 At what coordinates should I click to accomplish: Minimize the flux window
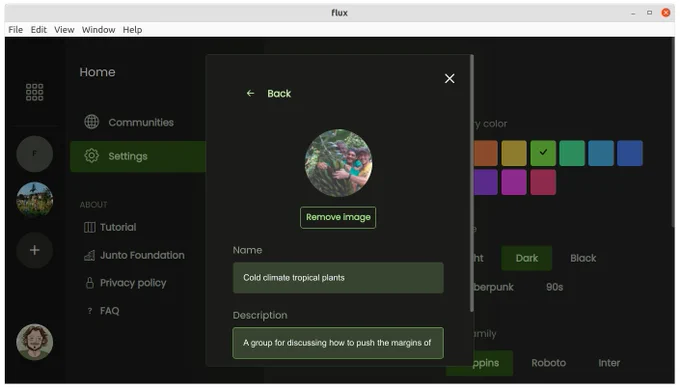pos(633,13)
